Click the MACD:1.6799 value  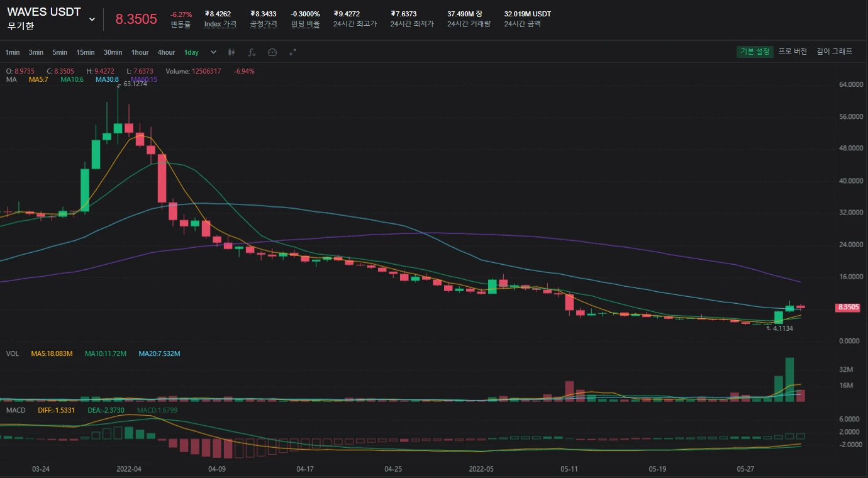157,410
